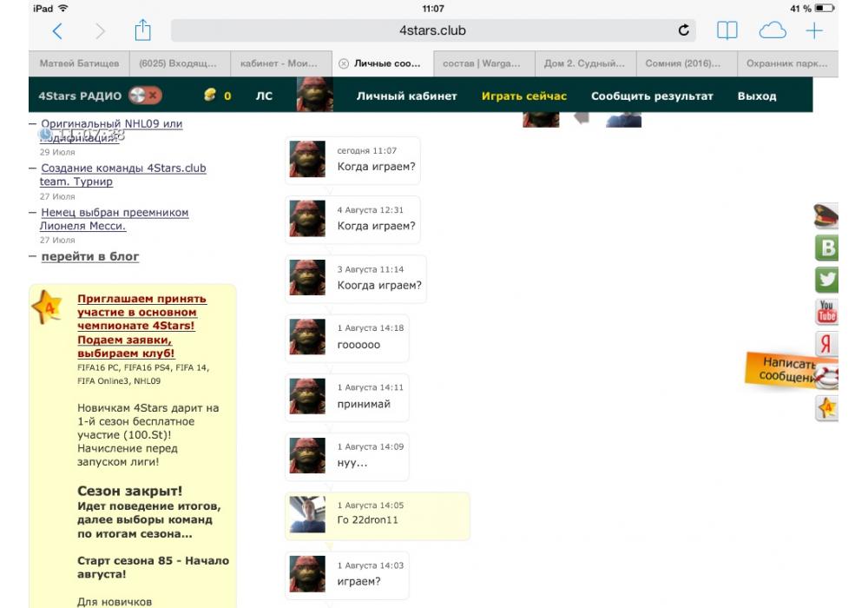Click the принимай message text

click(364, 404)
